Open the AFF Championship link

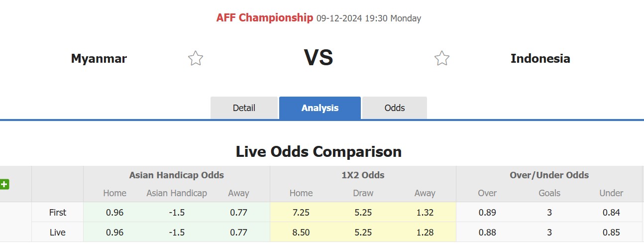pos(265,18)
